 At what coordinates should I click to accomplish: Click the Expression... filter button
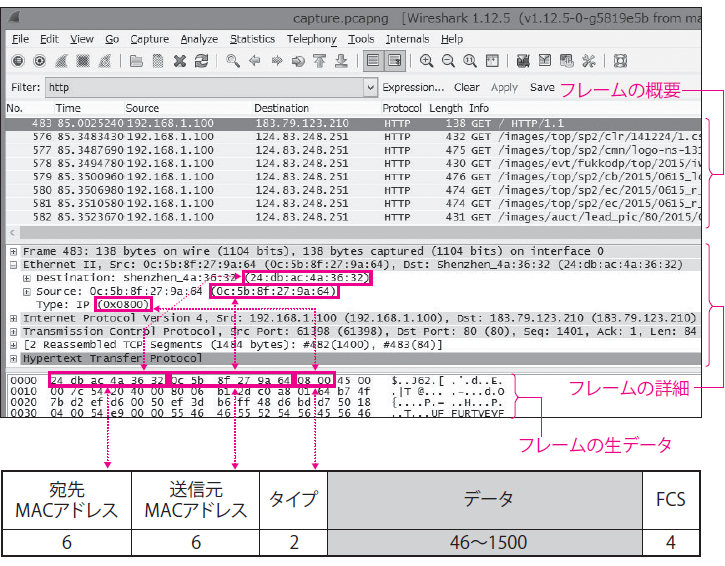click(x=413, y=87)
